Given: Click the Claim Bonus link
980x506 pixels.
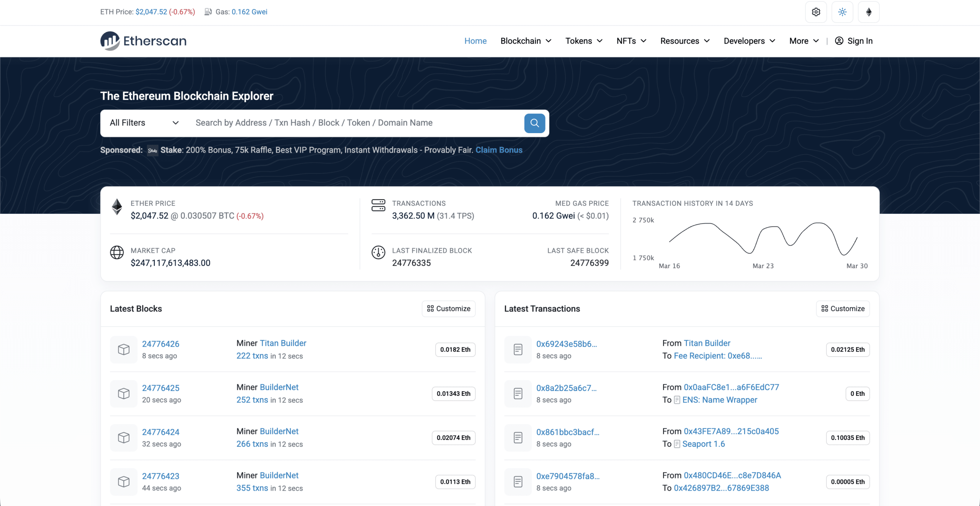Looking at the screenshot, I should coord(499,150).
